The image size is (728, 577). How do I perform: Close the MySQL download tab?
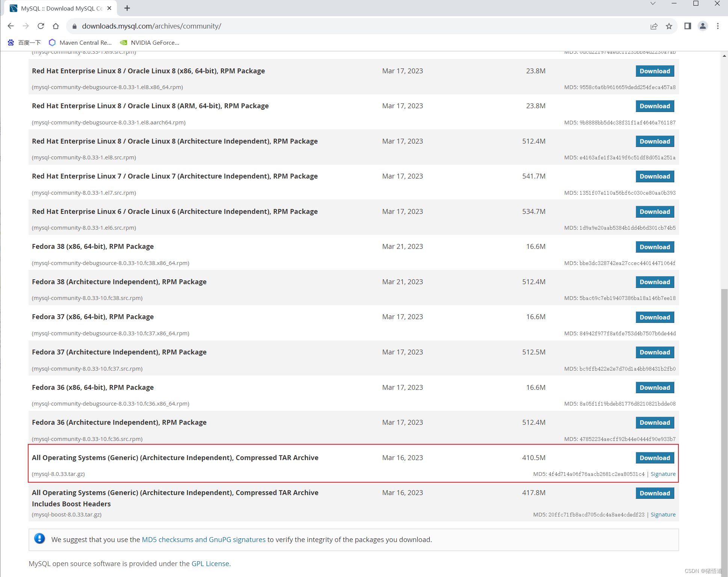click(x=109, y=8)
